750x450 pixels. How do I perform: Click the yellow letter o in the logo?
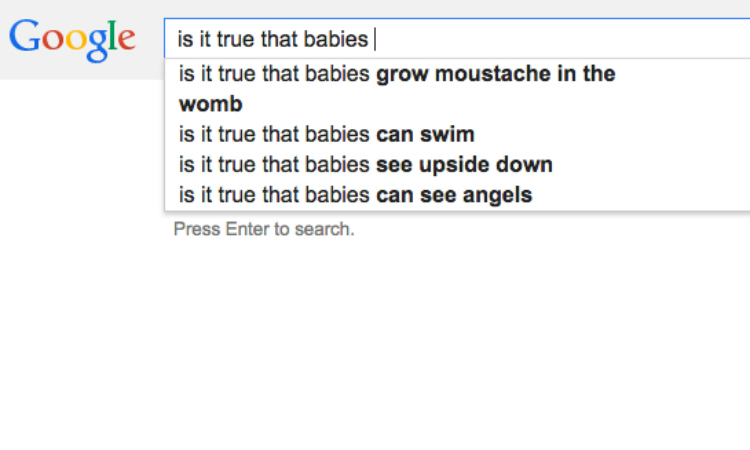tap(76, 40)
